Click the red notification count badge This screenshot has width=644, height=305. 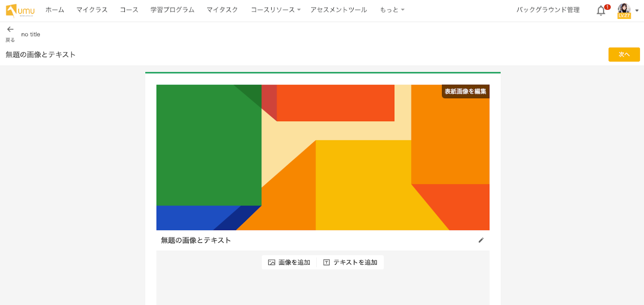[607, 7]
